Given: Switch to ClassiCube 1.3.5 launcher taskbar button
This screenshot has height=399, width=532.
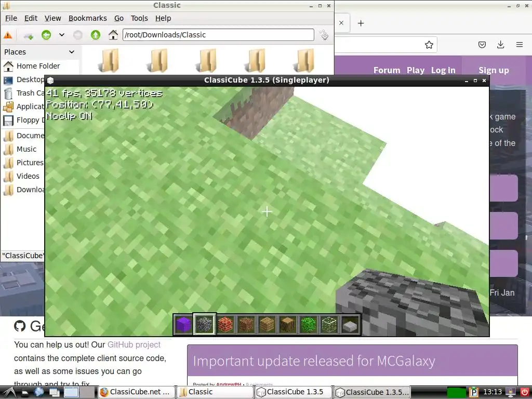Looking at the screenshot, I should (294, 392).
